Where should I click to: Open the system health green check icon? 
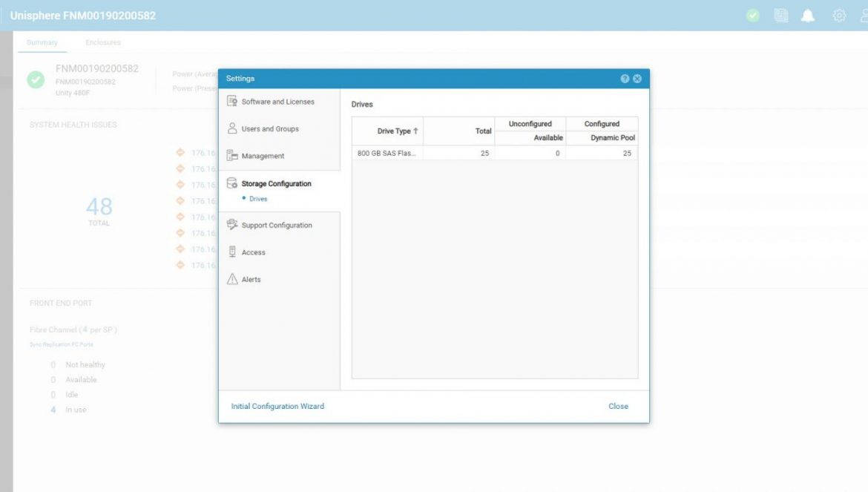[x=752, y=16]
